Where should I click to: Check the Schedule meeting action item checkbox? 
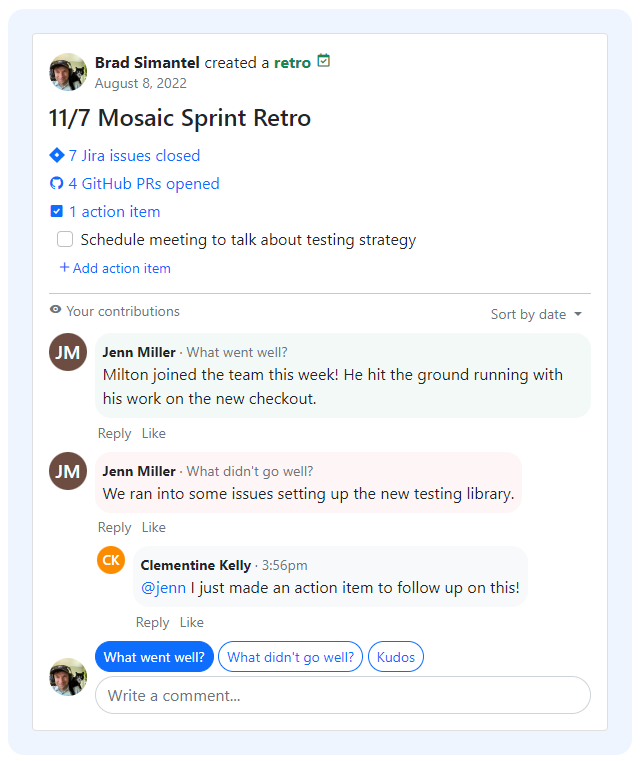pos(65,240)
